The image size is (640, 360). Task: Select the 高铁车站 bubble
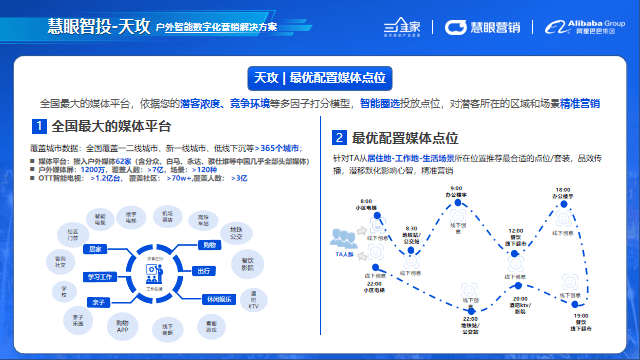(203, 220)
